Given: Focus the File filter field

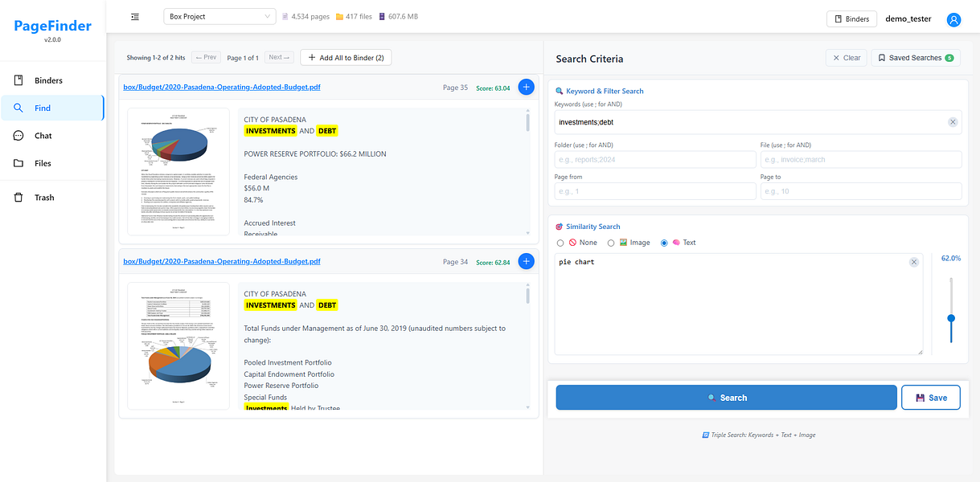Looking at the screenshot, I should point(861,160).
